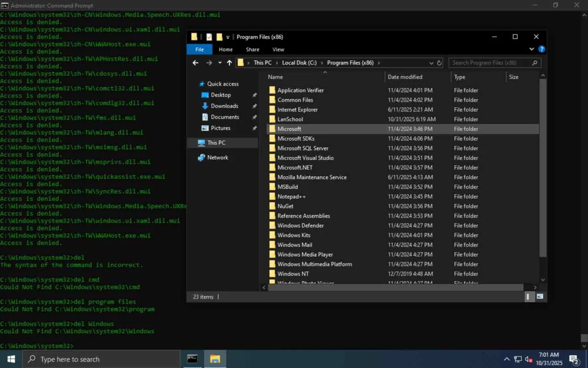Click the magnifier icon in Explorer search box

534,63
